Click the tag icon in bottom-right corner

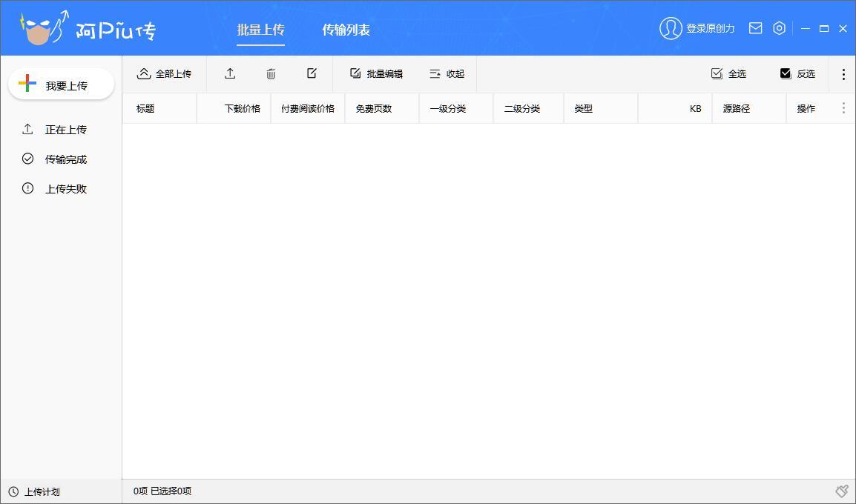click(x=841, y=491)
